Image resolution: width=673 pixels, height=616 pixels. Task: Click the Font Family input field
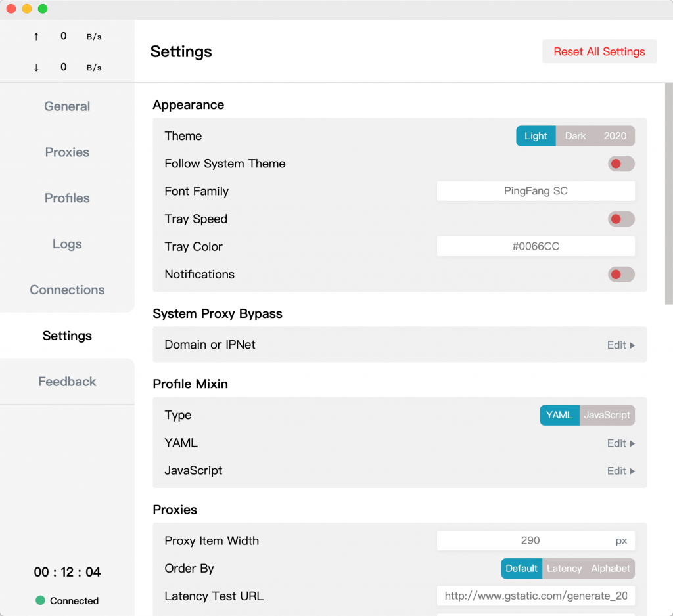coord(536,191)
